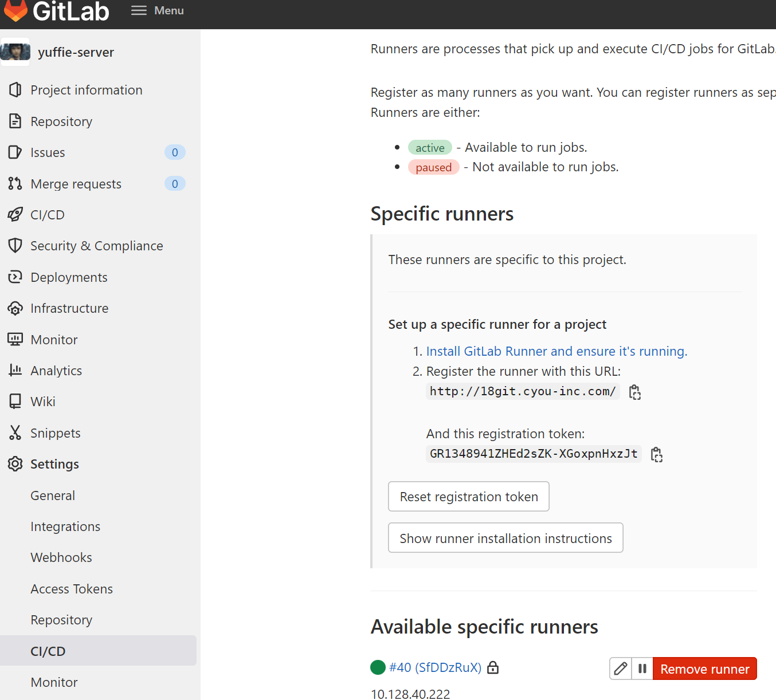Screen dimensions: 776x700
Task: Click the Issues count badge
Action: tap(175, 152)
